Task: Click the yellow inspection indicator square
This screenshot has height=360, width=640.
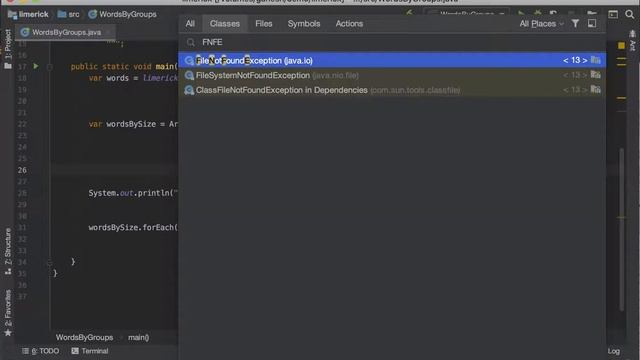Action: (621, 46)
